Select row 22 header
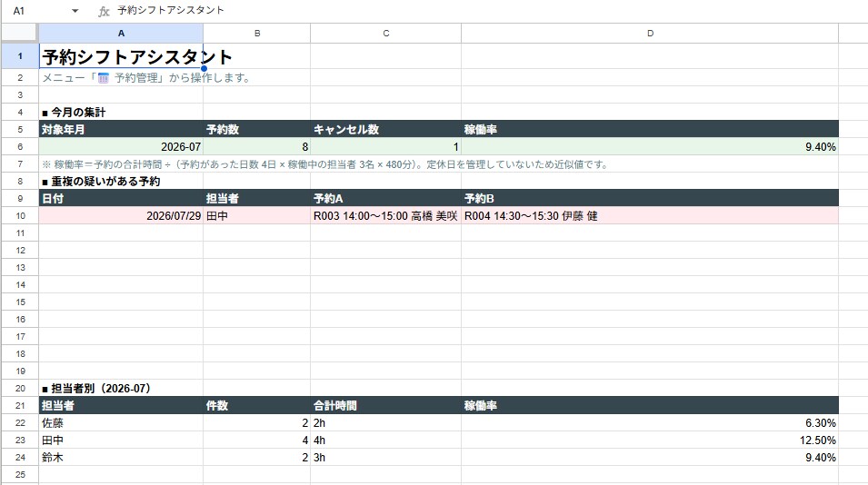 coord(20,422)
